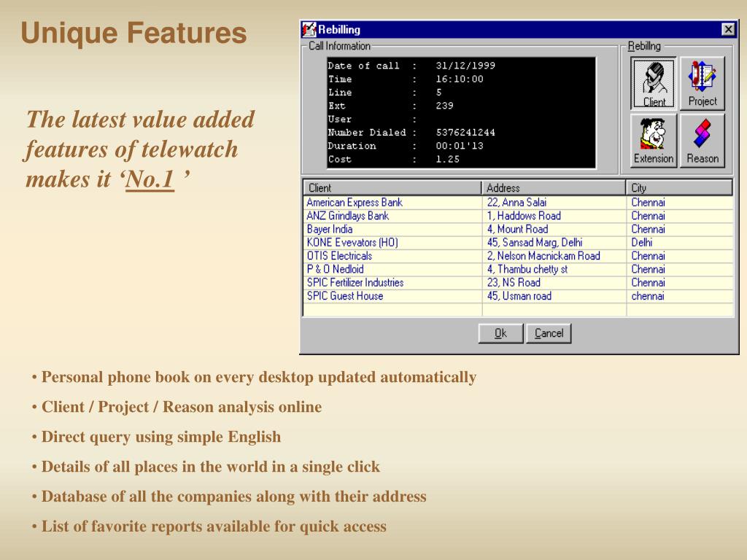Click the Time value 16:10:00
Viewport: 747px width, 560px height.
pos(460,79)
